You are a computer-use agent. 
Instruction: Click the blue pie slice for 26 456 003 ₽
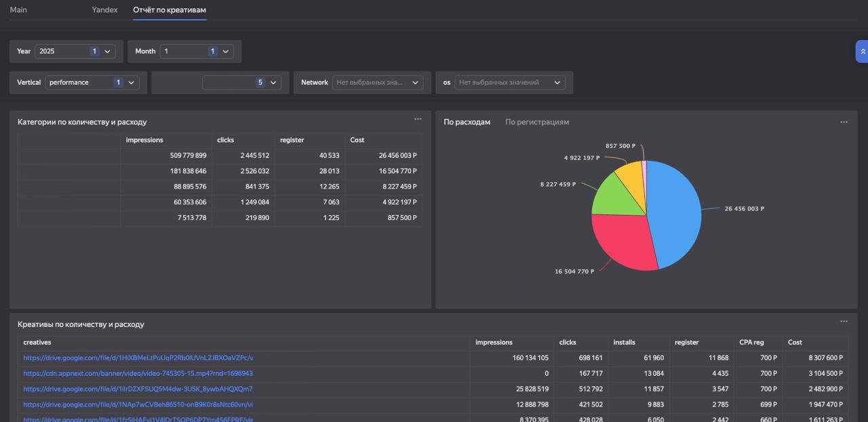[x=675, y=210]
